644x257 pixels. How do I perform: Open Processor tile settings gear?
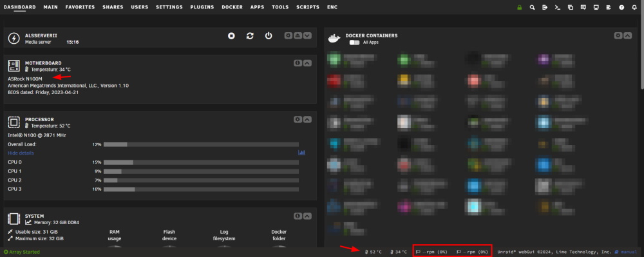tap(298, 119)
